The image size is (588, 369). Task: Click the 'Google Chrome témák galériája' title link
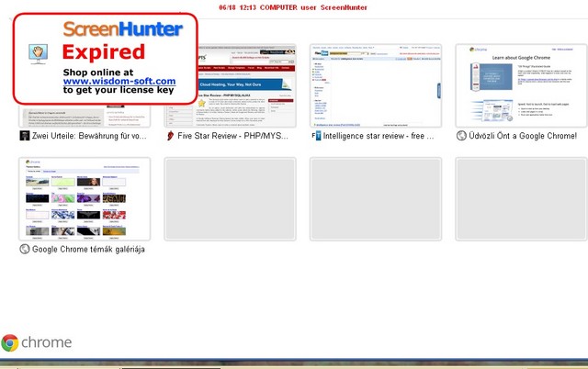pyautogui.click(x=88, y=249)
